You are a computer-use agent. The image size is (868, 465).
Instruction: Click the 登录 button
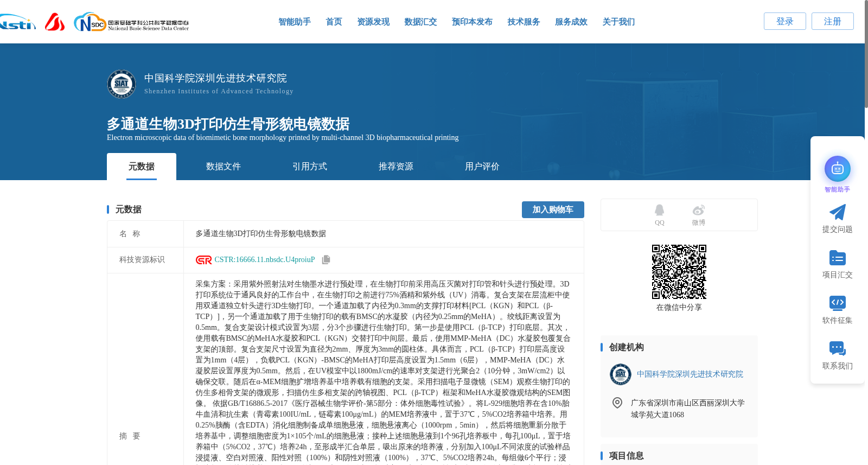tap(785, 21)
